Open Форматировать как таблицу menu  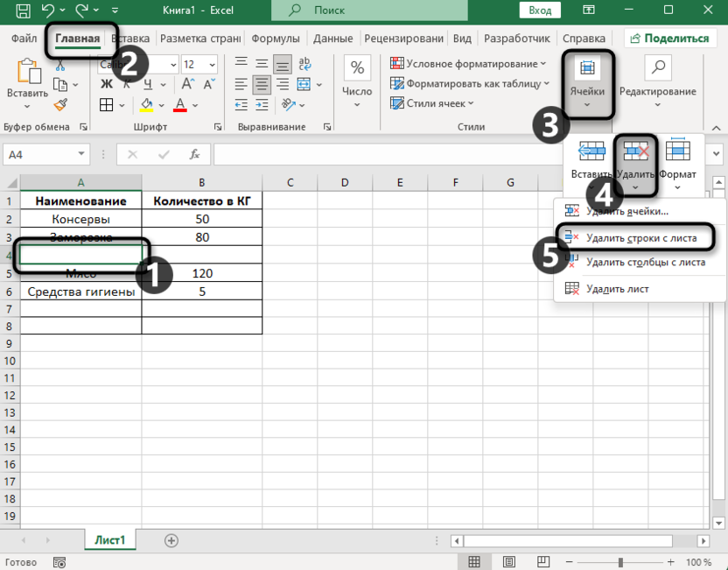pyautogui.click(x=469, y=84)
